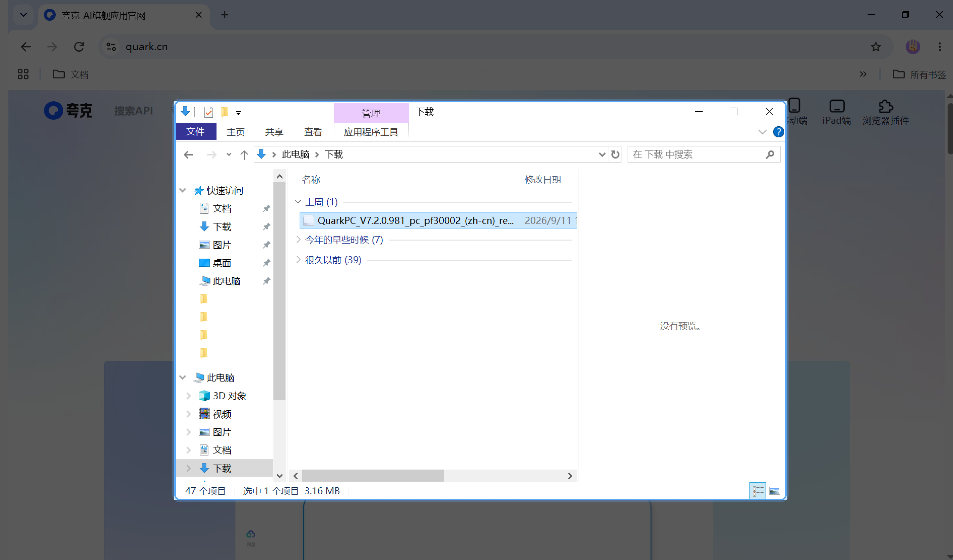Open the Chrome three-dot menu
The height and width of the screenshot is (560, 953).
click(939, 47)
